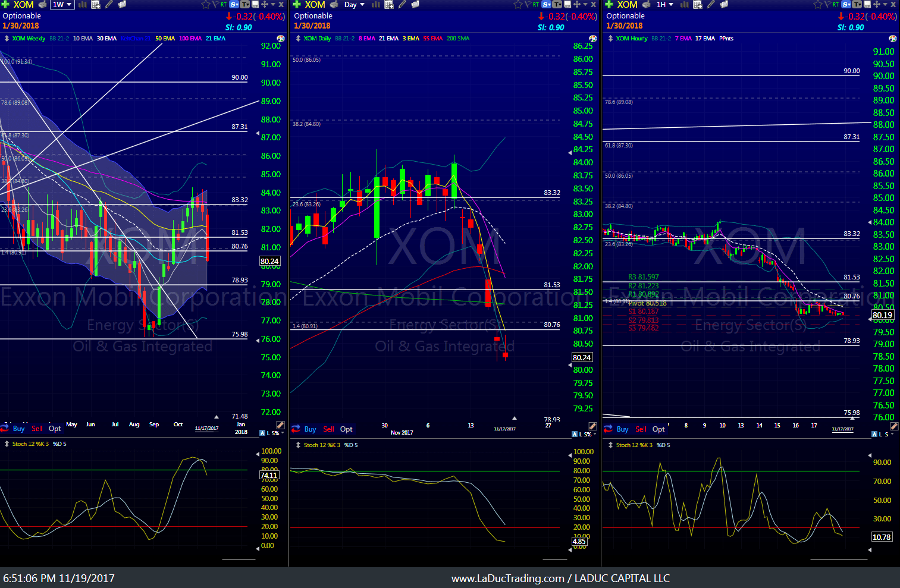Click Opt tab in weekly chart
900x588 pixels.
click(55, 429)
